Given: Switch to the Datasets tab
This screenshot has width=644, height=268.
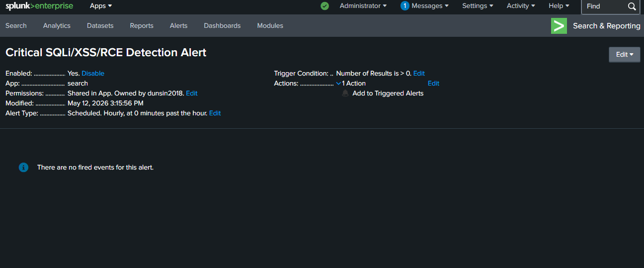Looking at the screenshot, I should pos(100,26).
